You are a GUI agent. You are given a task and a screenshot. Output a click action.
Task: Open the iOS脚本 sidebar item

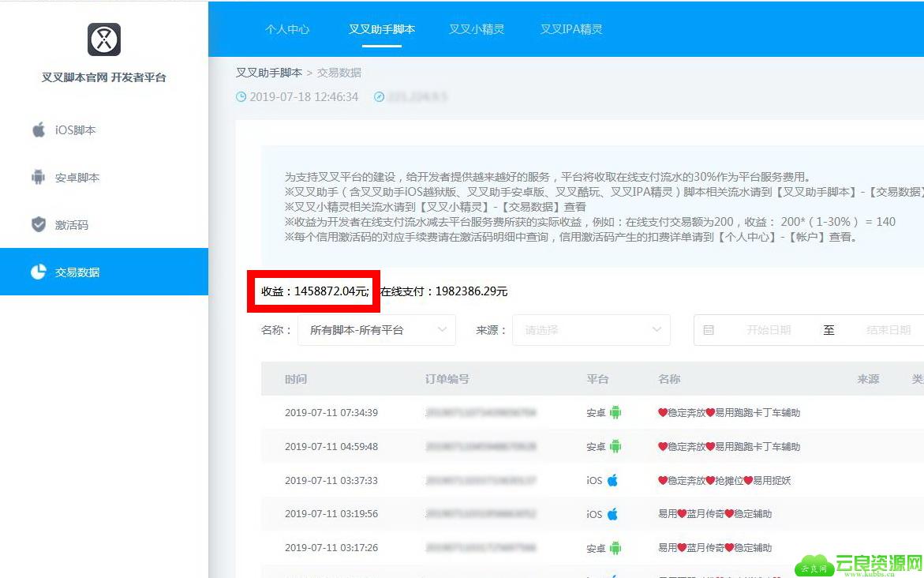pyautogui.click(x=103, y=129)
